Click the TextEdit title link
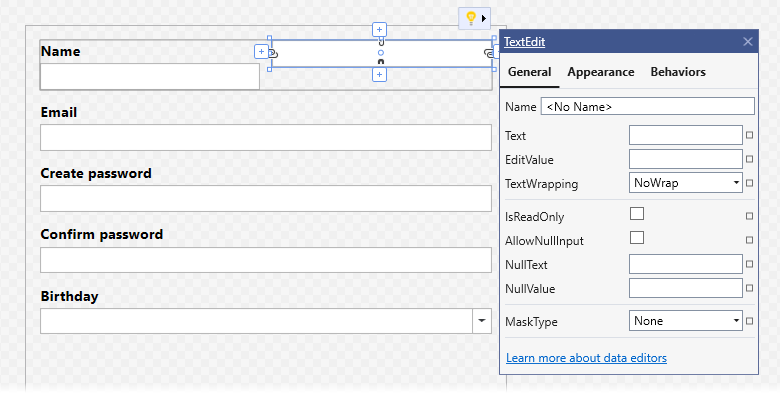Image resolution: width=780 pixels, height=400 pixels. [524, 42]
